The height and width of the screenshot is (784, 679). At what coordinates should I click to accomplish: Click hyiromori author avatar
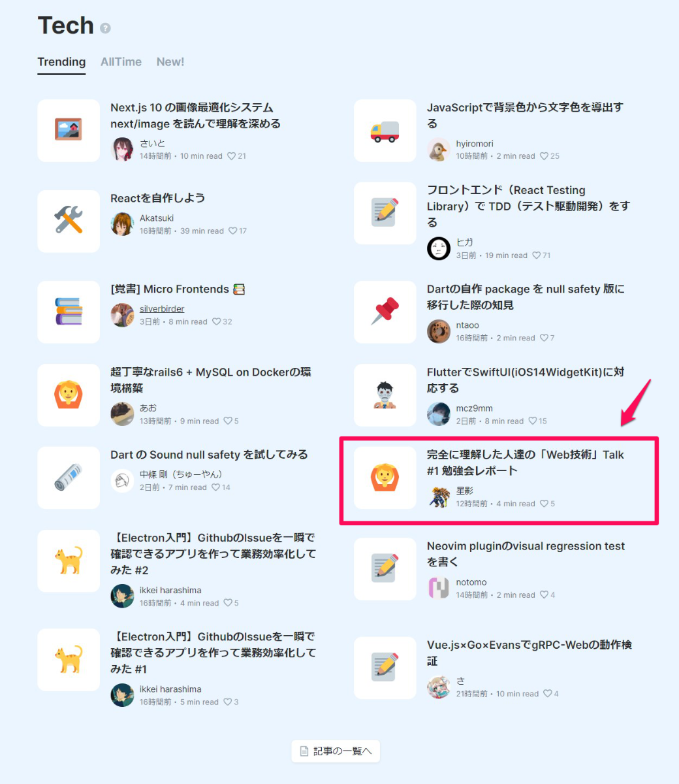click(x=439, y=150)
